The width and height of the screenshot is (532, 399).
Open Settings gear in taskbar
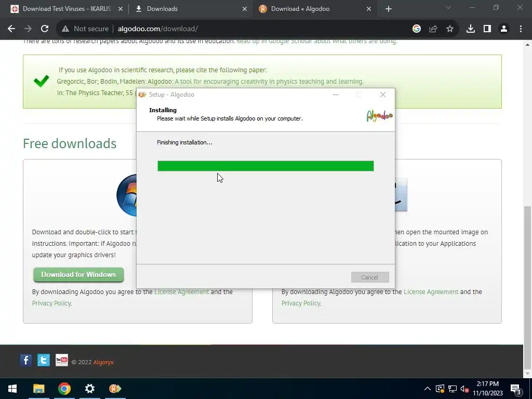click(89, 389)
